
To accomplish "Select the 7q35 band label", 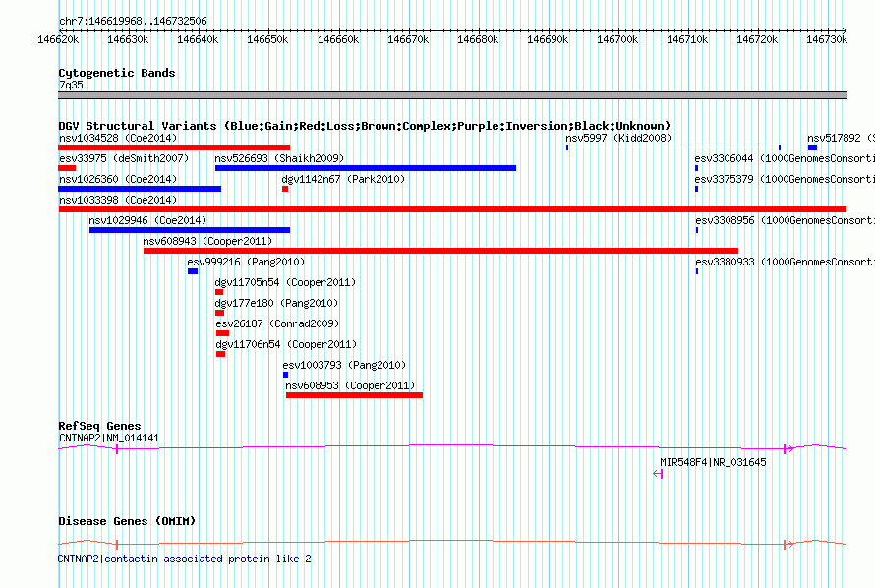I will [71, 85].
